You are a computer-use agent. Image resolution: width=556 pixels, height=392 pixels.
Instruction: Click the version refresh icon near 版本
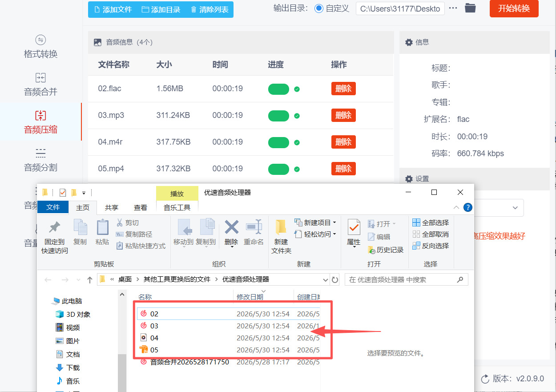[485, 379]
